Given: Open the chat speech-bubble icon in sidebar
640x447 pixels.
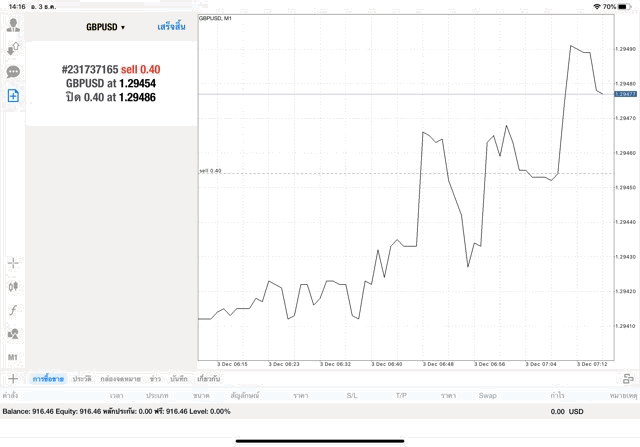Looking at the screenshot, I should [13, 72].
